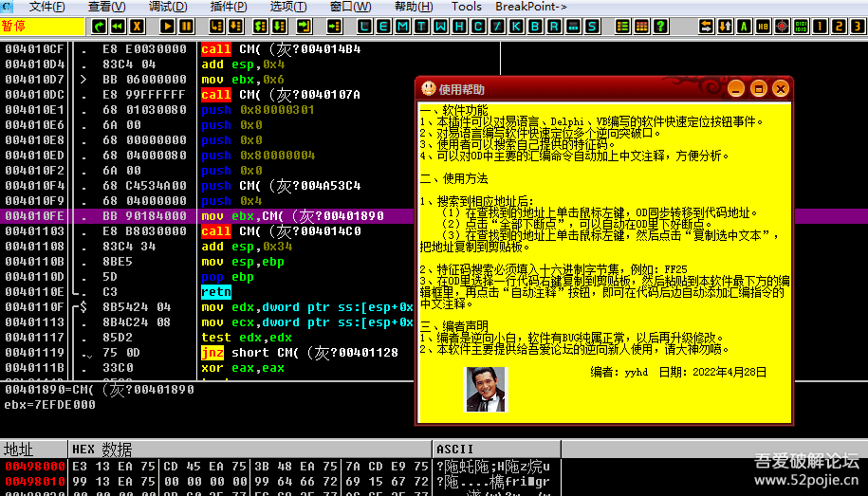Open the 查看(V) menu
Screen dimensions: 868x496
pyautogui.click(x=106, y=7)
